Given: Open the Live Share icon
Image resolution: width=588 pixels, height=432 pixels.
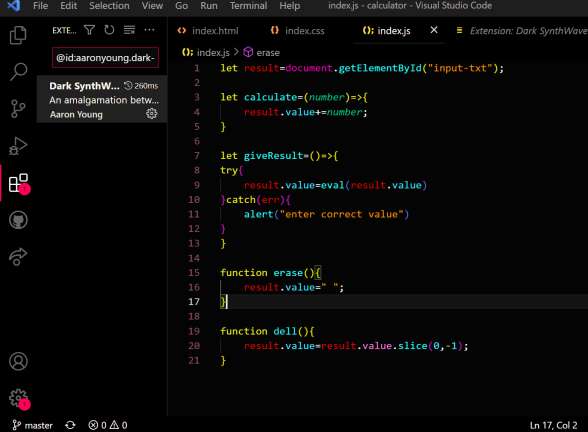Looking at the screenshot, I should tap(18, 257).
